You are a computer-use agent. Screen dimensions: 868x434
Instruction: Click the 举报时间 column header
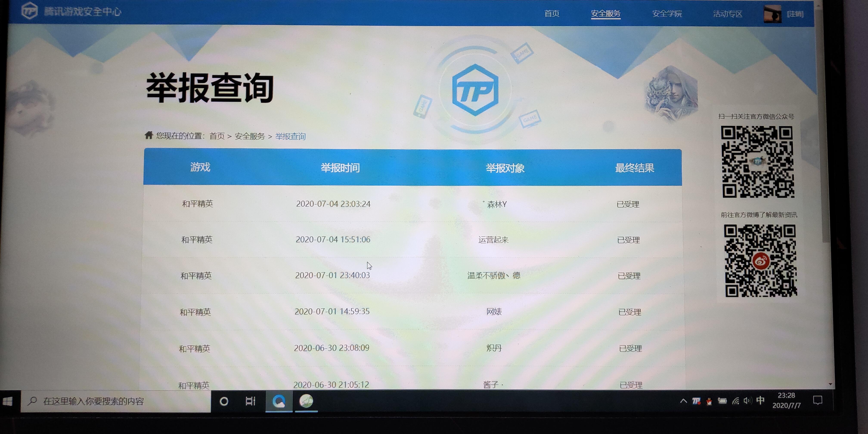pos(340,167)
